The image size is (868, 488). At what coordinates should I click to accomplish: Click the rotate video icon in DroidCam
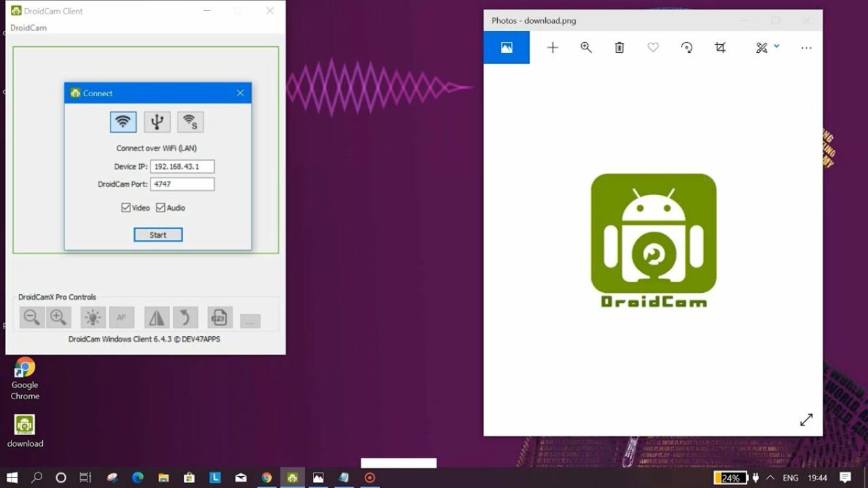184,317
